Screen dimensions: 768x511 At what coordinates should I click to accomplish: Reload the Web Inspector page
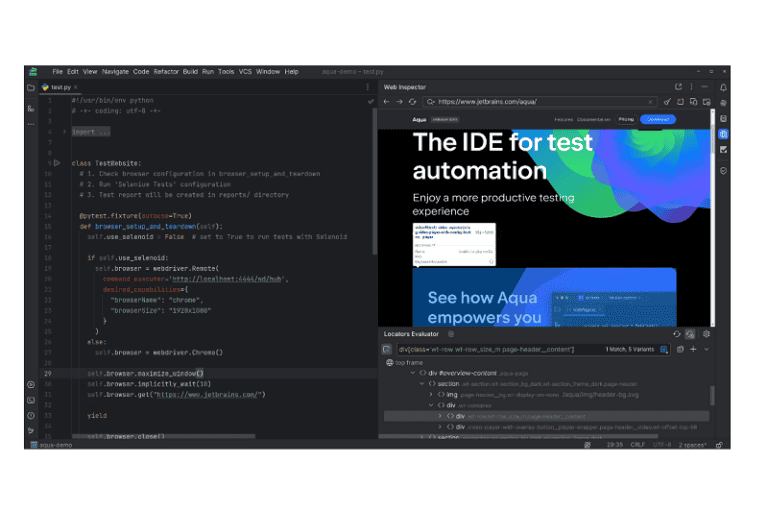412,102
